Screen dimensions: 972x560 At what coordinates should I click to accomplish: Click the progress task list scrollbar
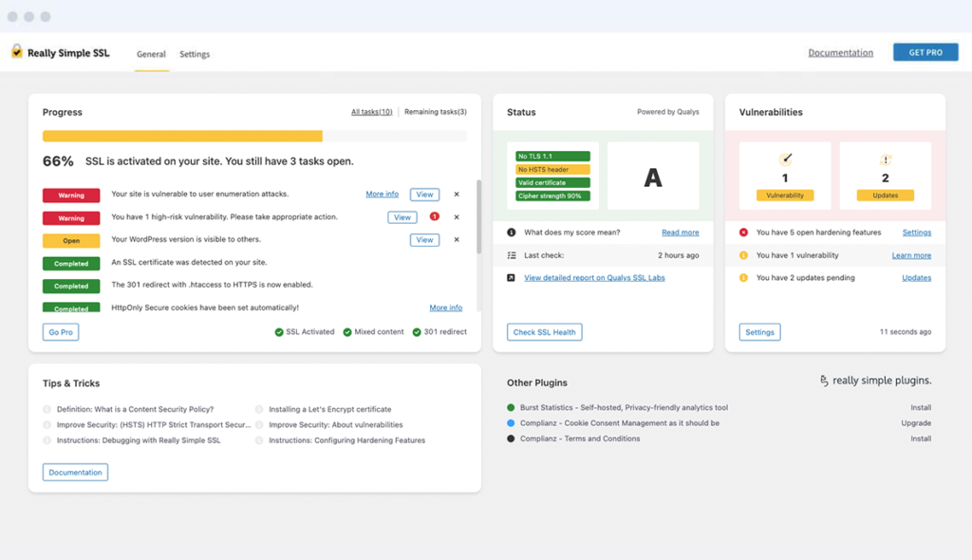478,216
